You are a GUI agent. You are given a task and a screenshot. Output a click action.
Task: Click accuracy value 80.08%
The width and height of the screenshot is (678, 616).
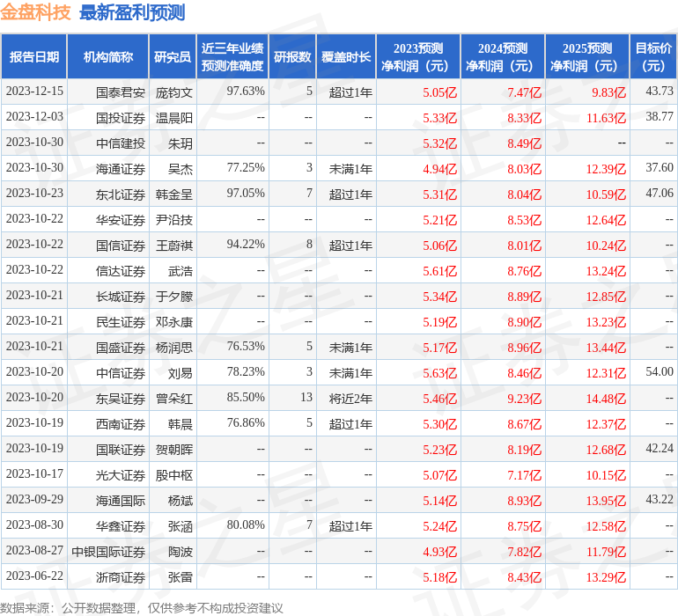point(246,524)
